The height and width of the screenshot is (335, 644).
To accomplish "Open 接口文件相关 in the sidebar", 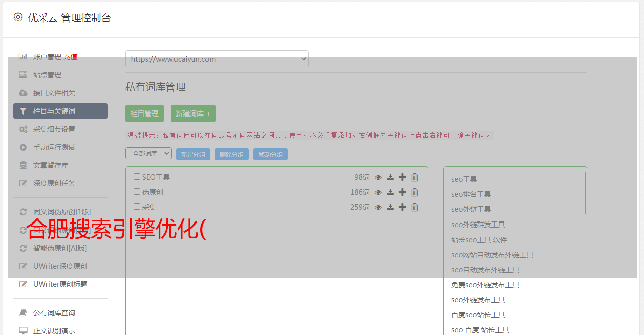I will (x=54, y=93).
